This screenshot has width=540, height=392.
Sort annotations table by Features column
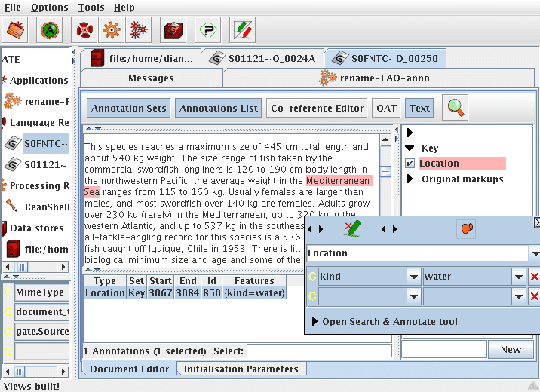(x=254, y=281)
